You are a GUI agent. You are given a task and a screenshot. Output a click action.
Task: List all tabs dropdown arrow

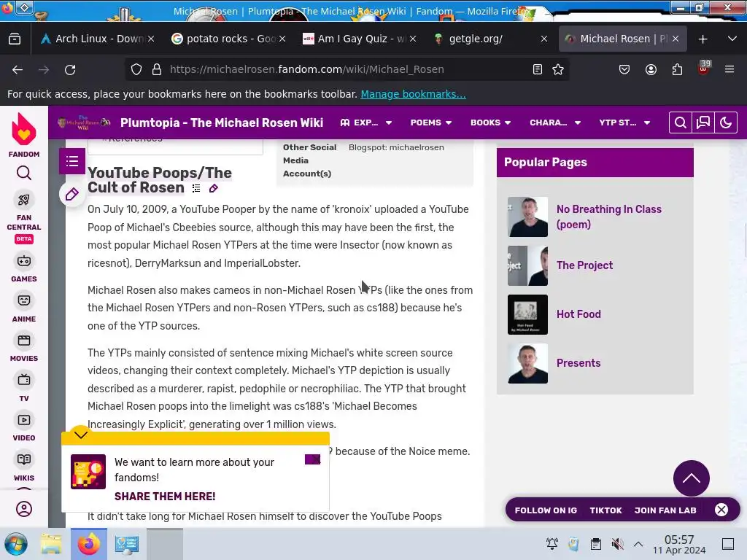point(732,39)
